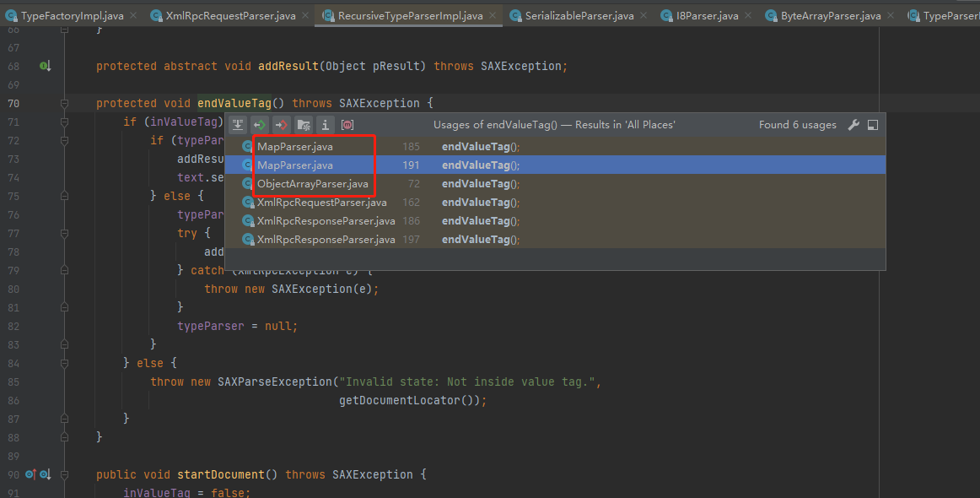The image size is (980, 498).
Task: Select XmlRpcResponseParser.java usage at line 197
Action: pyautogui.click(x=555, y=240)
